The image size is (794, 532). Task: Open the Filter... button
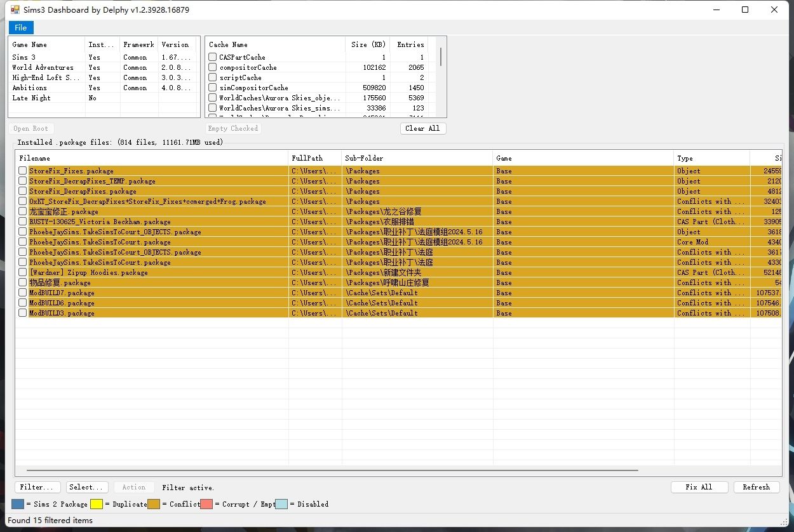click(38, 487)
